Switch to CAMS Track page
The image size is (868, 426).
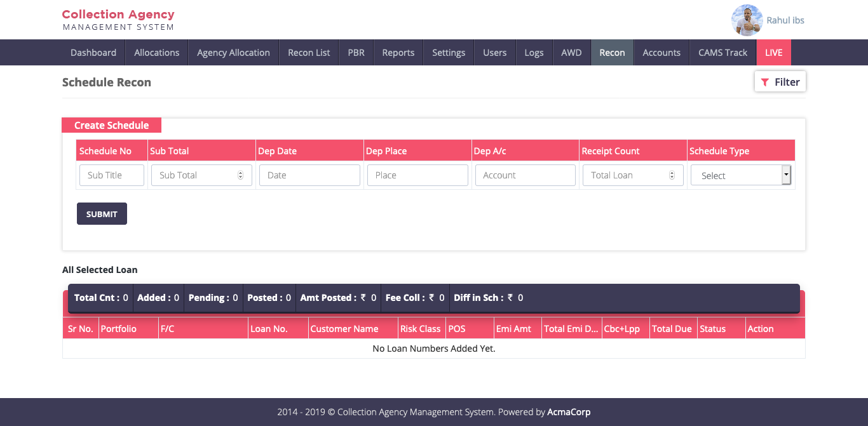tap(722, 53)
